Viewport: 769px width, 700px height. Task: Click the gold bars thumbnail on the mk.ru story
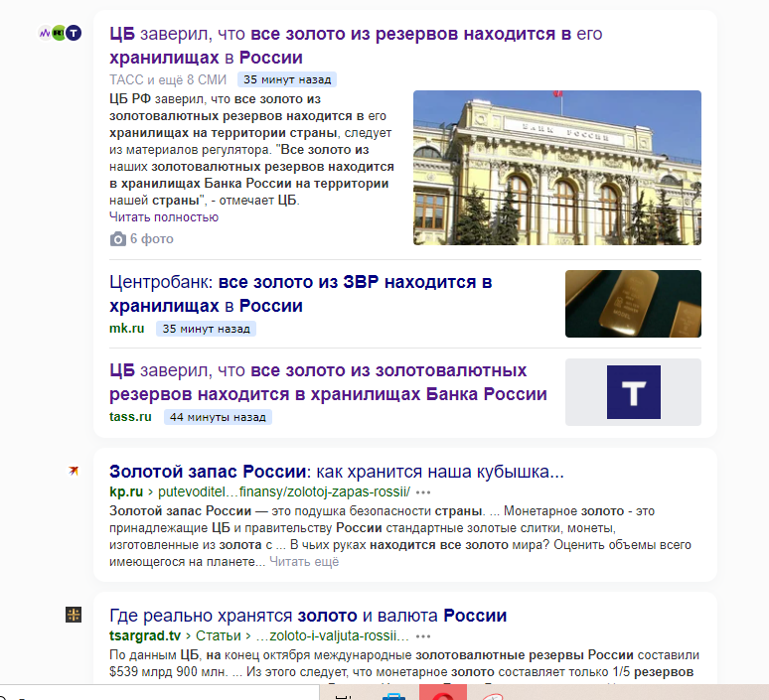pyautogui.click(x=633, y=304)
